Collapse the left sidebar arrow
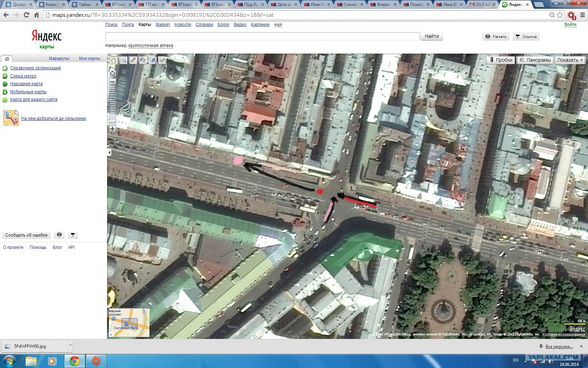Image resolution: width=588 pixels, height=368 pixels. [109, 152]
